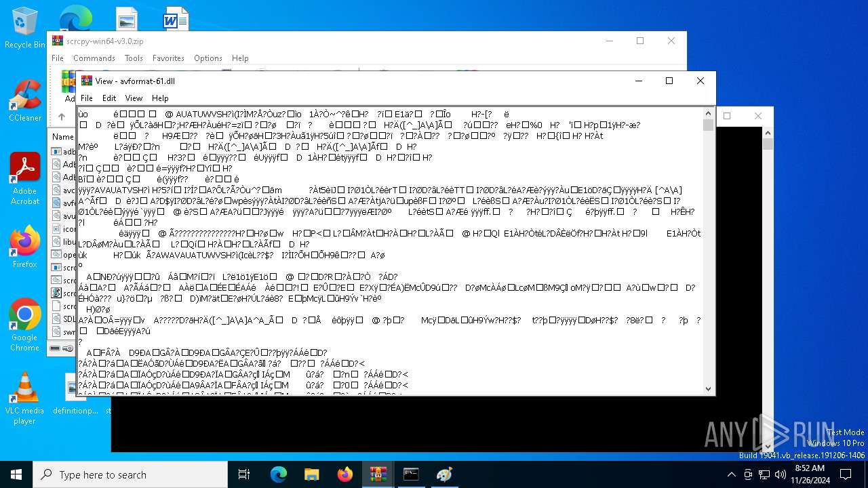
Task: Open VLC media player desktop shortcut
Action: [24, 399]
